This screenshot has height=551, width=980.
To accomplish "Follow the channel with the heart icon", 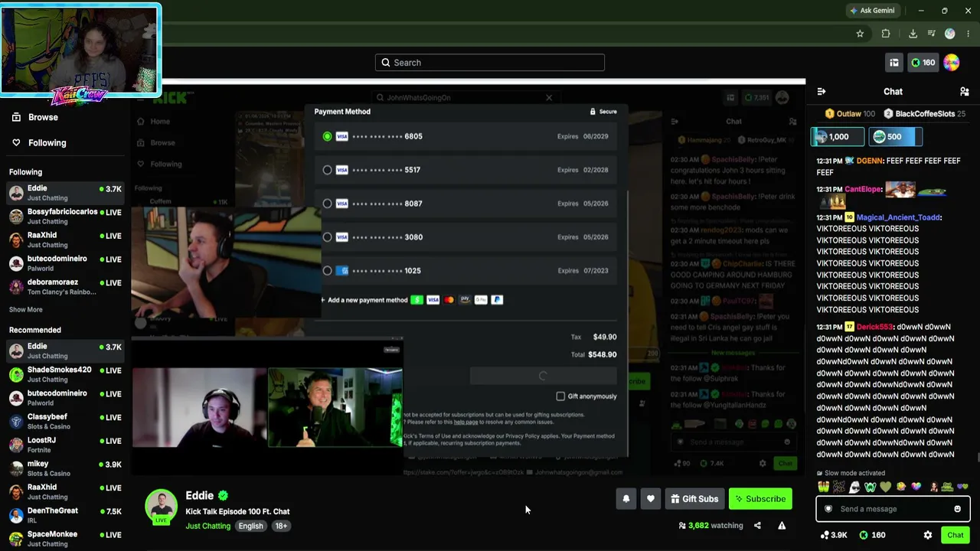I will [651, 499].
